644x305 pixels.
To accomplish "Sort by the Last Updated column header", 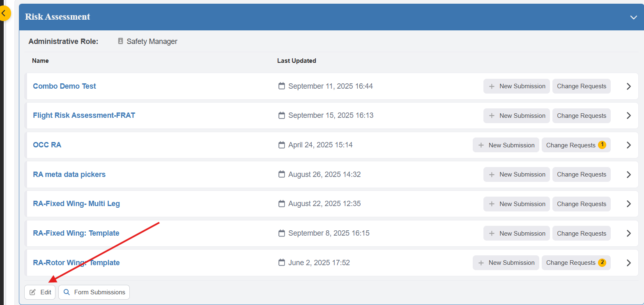I will 297,61.
